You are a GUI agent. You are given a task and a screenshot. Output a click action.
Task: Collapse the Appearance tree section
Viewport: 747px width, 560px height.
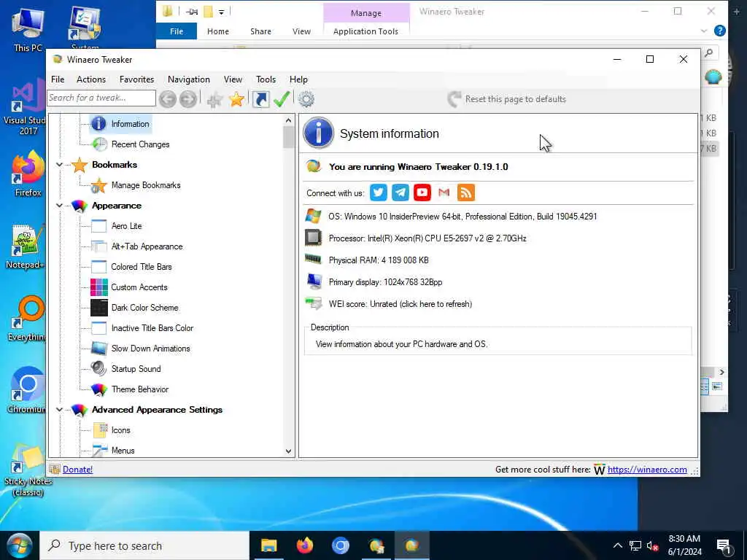point(60,206)
